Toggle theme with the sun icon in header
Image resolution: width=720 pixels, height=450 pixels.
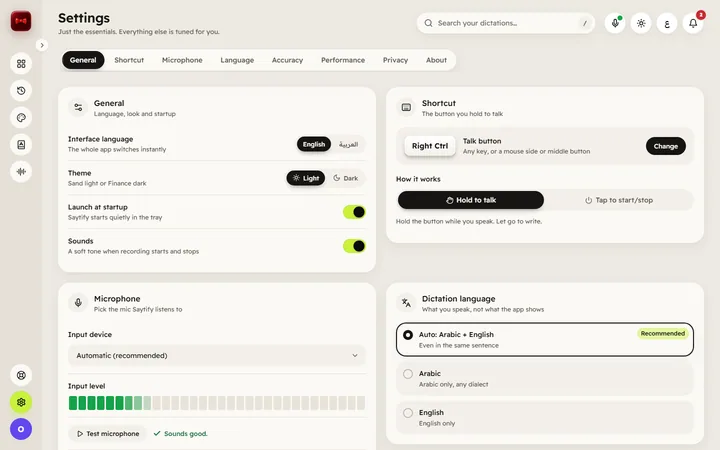(x=641, y=23)
